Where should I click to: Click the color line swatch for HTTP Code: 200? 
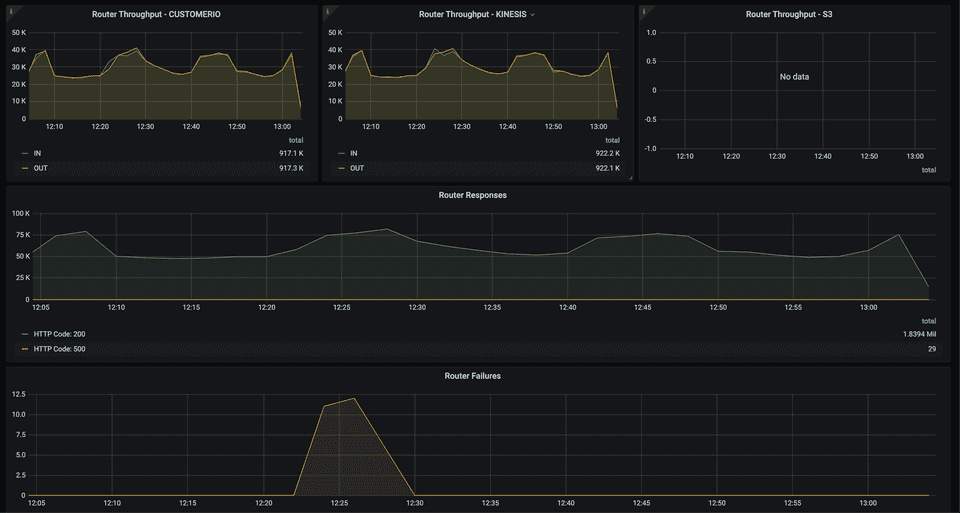click(25, 334)
